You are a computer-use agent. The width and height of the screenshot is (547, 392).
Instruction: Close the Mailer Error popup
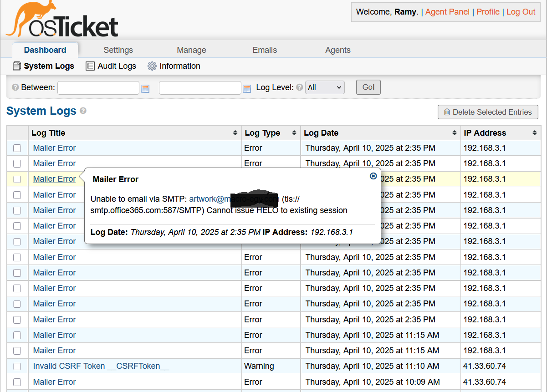point(373,176)
